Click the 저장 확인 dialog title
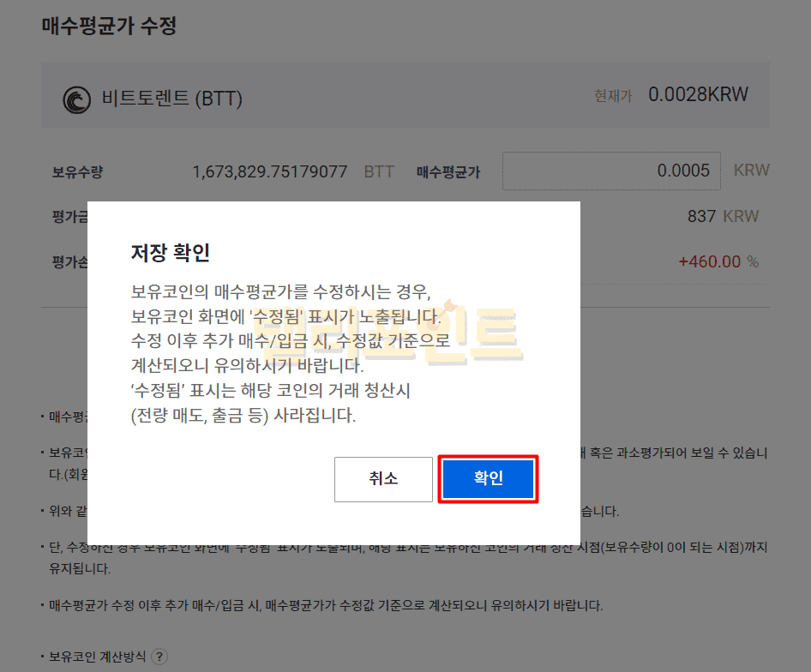811x672 pixels. tap(170, 253)
